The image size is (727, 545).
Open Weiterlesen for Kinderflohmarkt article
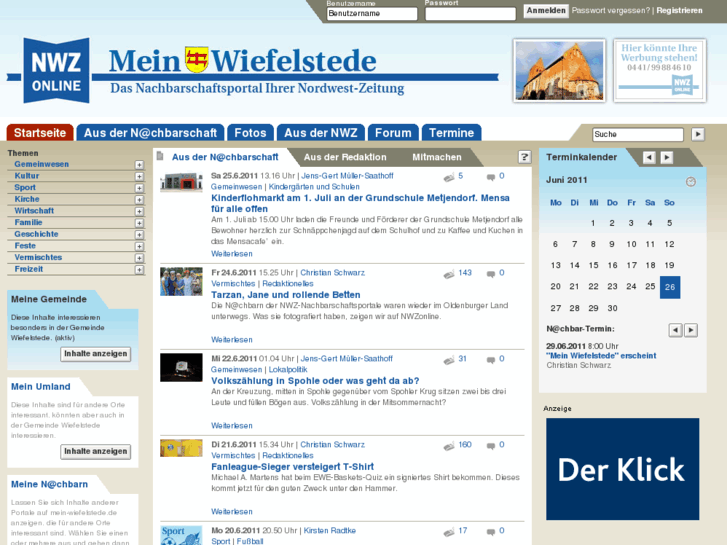pos(232,254)
